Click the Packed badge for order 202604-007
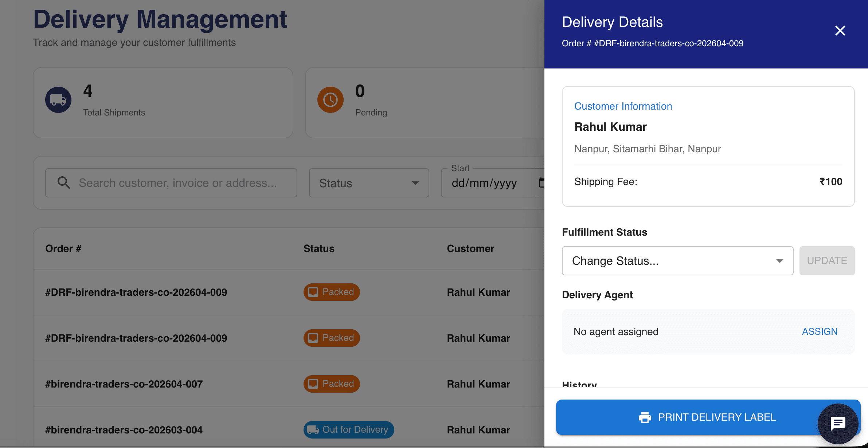Image resolution: width=868 pixels, height=448 pixels. pos(332,384)
